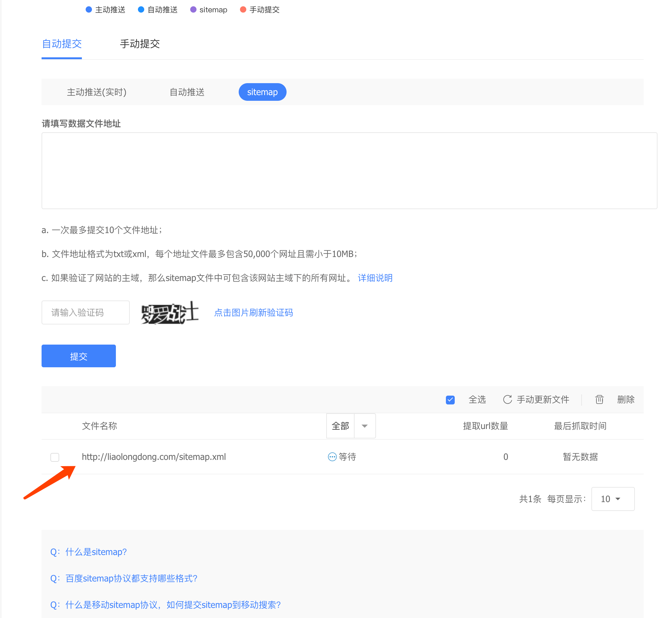
Task: Click the 共1条 total count text
Action: coord(530,499)
